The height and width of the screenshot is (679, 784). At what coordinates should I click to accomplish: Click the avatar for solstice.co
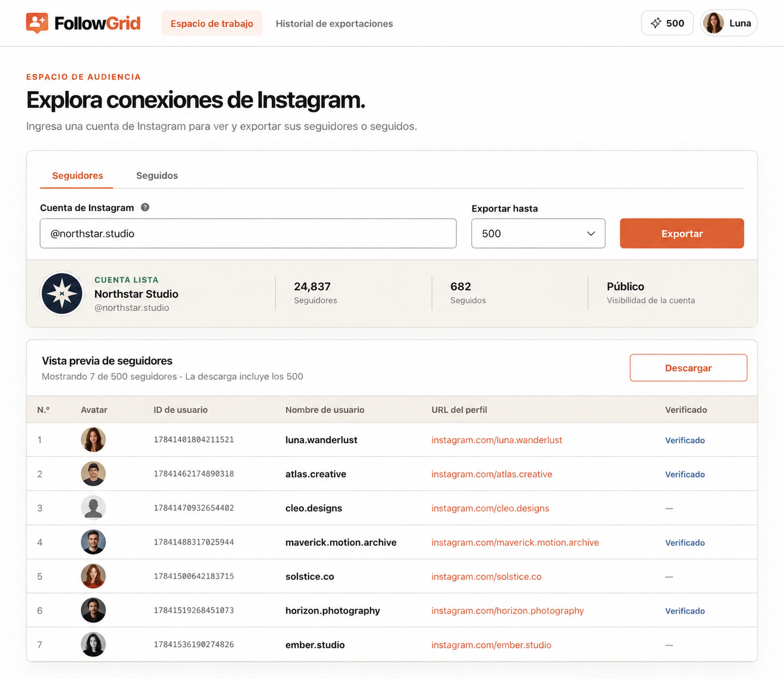93,576
